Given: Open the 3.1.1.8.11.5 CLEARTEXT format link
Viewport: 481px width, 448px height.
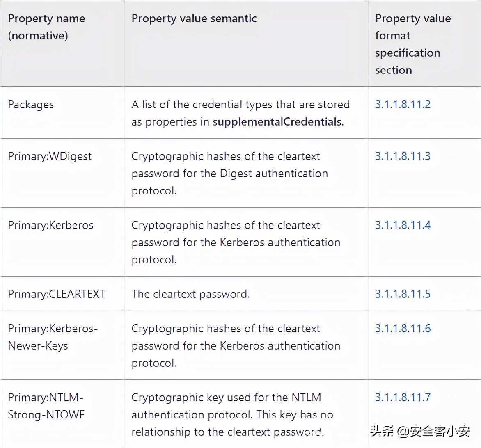Looking at the screenshot, I should click(403, 294).
